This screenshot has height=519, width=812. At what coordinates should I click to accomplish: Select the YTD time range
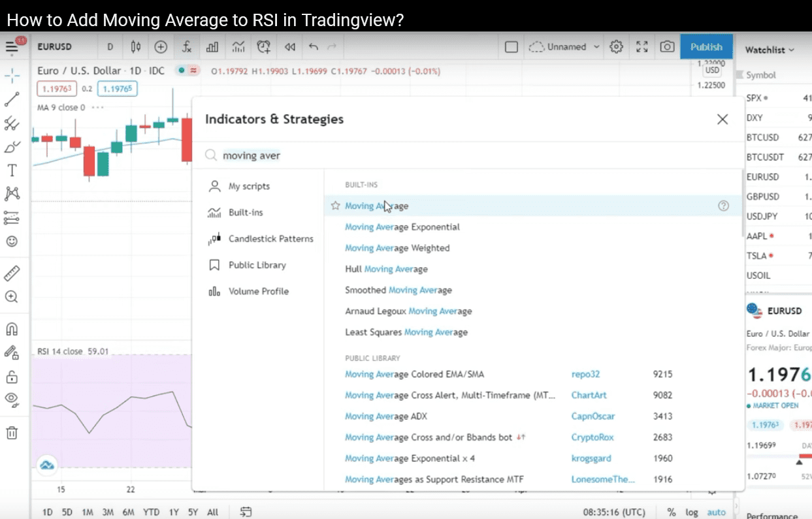(x=151, y=512)
